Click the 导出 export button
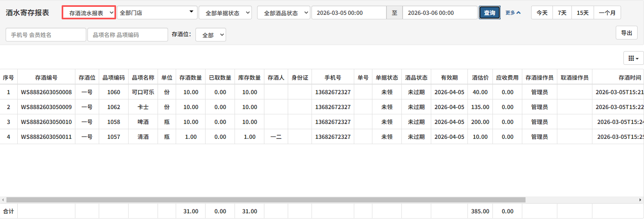This screenshot has height=223, width=644. (626, 33)
